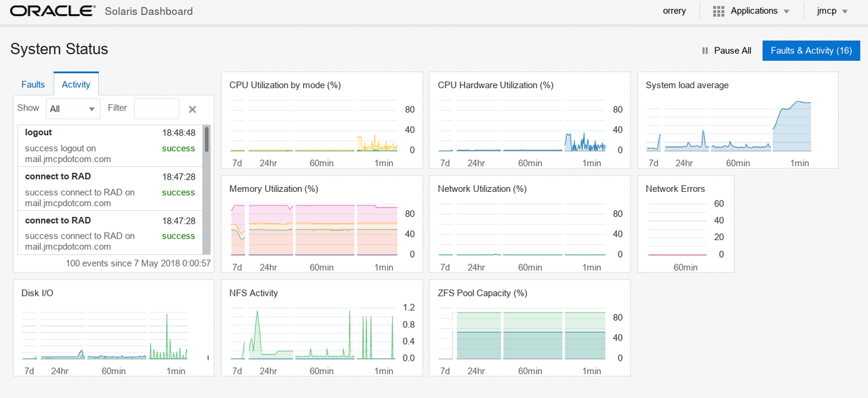Click System load average chart
This screenshot has height=398, width=868.
click(738, 120)
